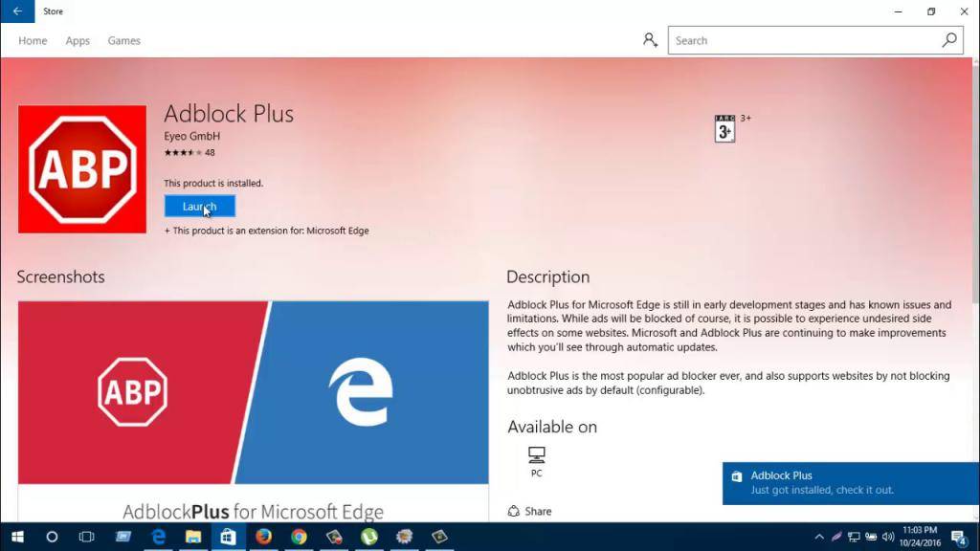
Task: Show hidden system tray icons
Action: [x=819, y=537]
